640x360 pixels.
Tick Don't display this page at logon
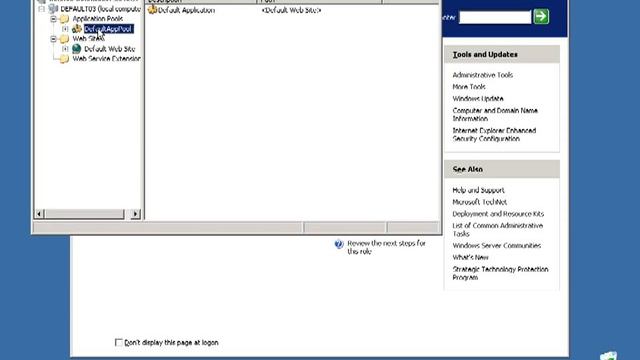[119, 342]
